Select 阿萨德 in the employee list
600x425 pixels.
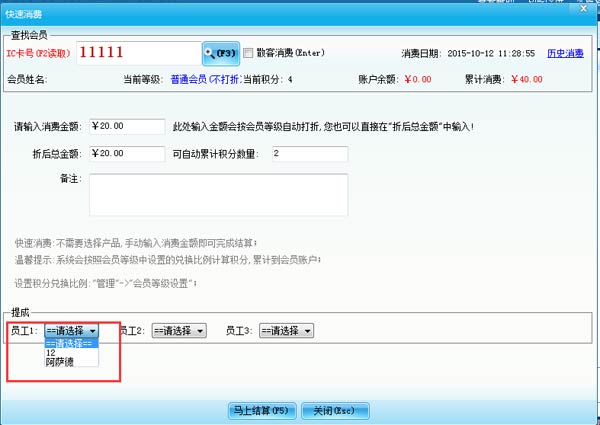72,362
